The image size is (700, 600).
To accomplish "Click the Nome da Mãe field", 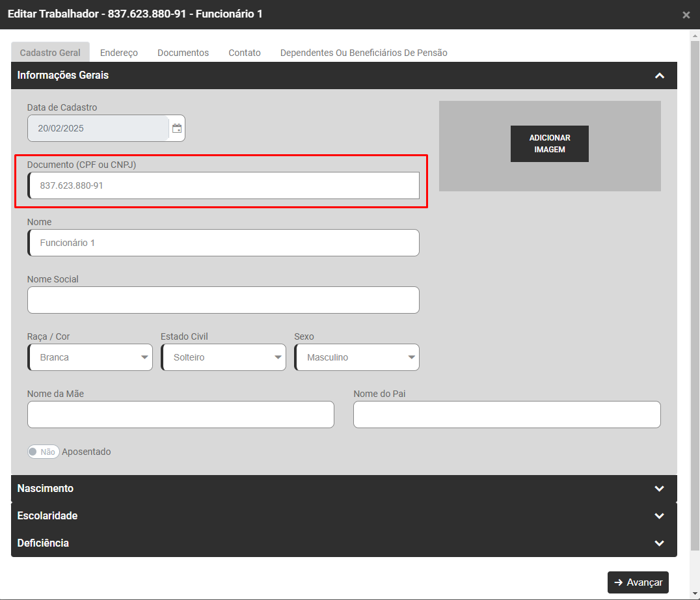I will pyautogui.click(x=181, y=415).
